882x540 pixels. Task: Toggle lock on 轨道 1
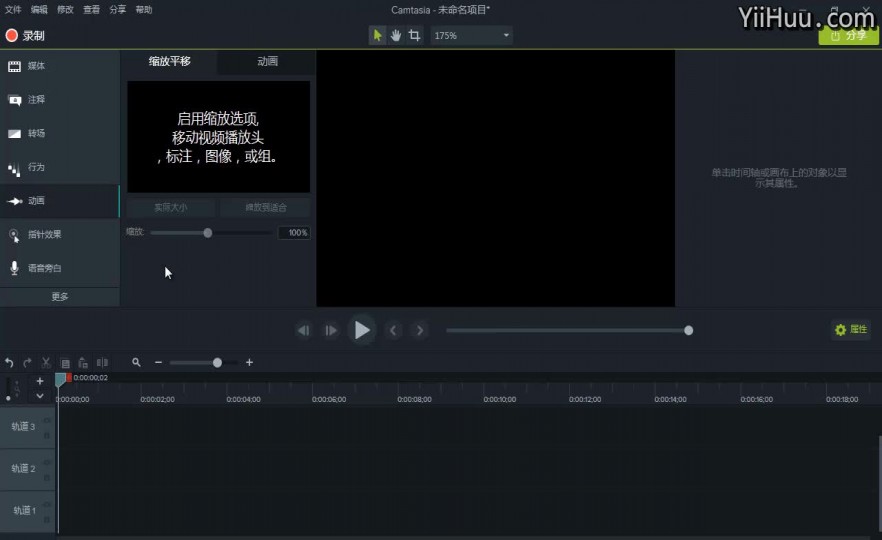click(x=47, y=519)
